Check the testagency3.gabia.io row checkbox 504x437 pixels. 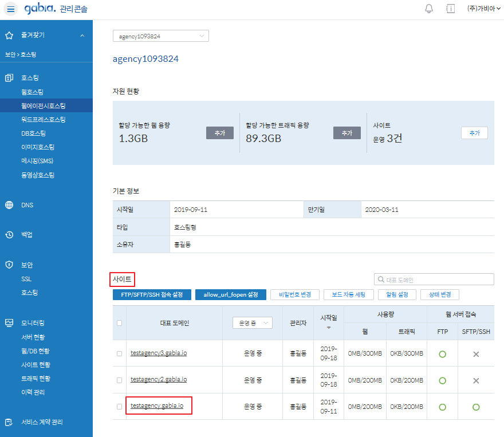pyautogui.click(x=119, y=353)
